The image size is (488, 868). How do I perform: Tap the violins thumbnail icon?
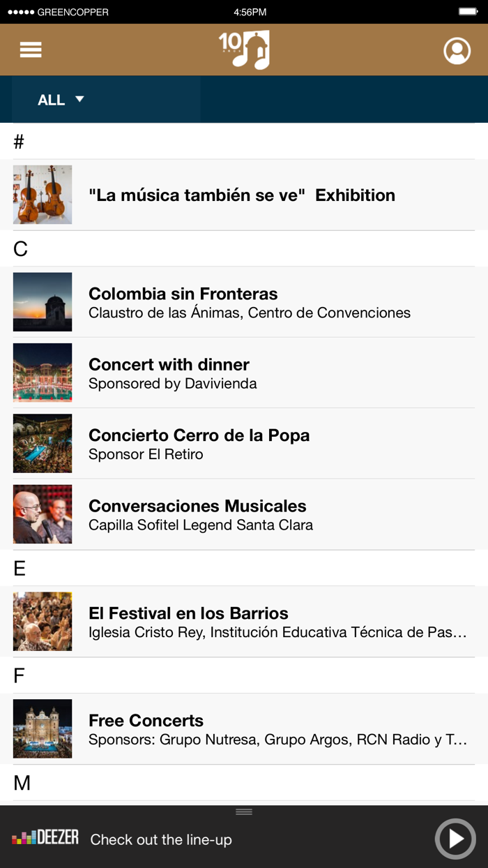[42, 195]
